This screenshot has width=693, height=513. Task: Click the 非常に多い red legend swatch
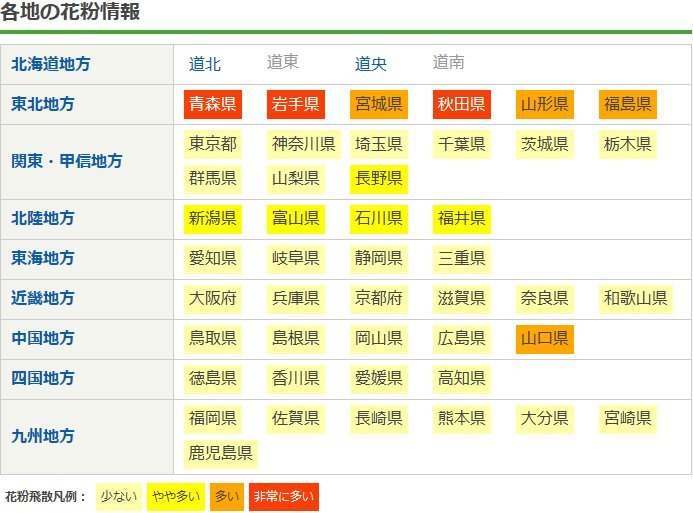tap(283, 497)
